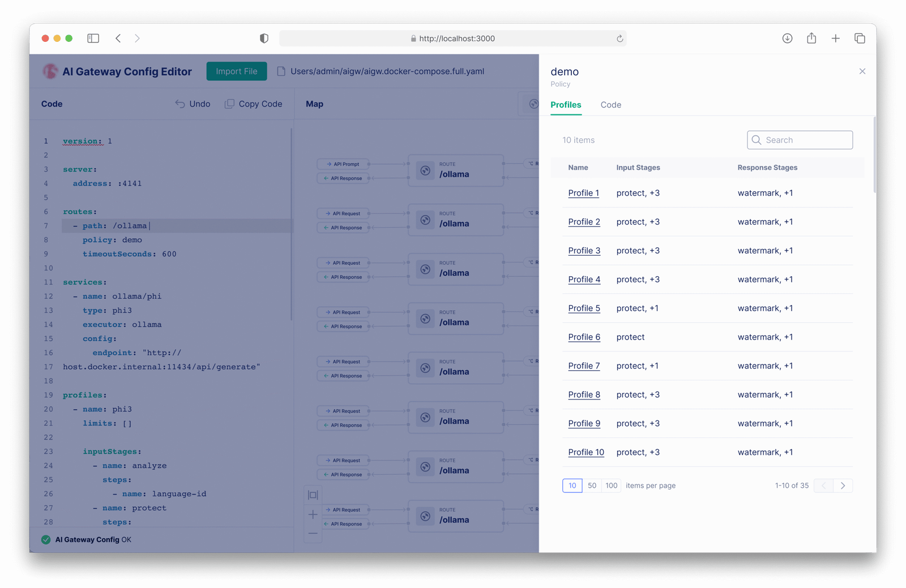
Task: Toggle the browser sidebar icon
Action: 93,38
